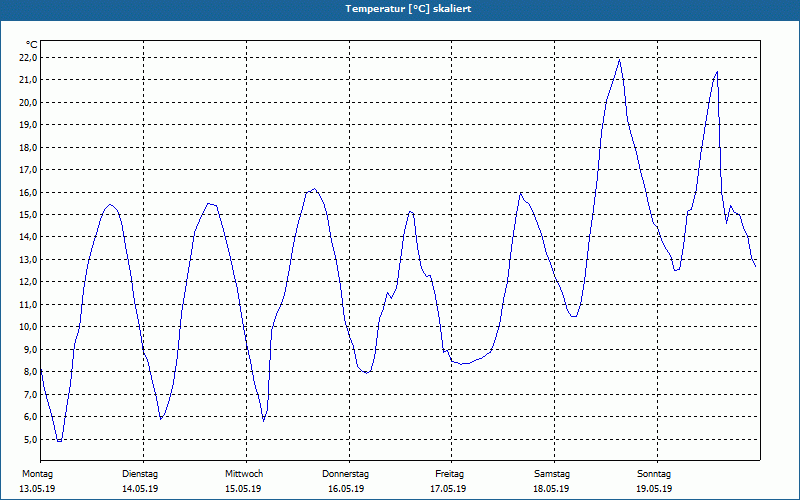This screenshot has height=500, width=800.
Task: Click the '°C' unit label
Action: 32,45
